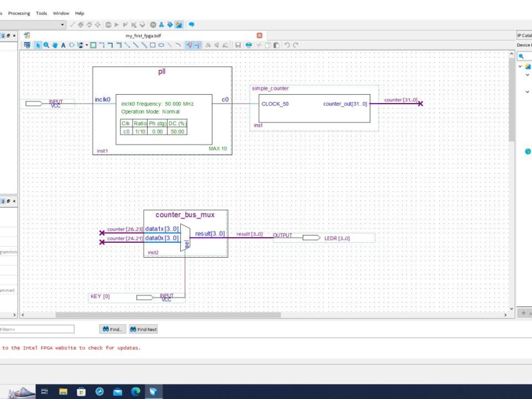Select the Diagonal Bus tool
This screenshot has width=532, height=399.
point(136,45)
